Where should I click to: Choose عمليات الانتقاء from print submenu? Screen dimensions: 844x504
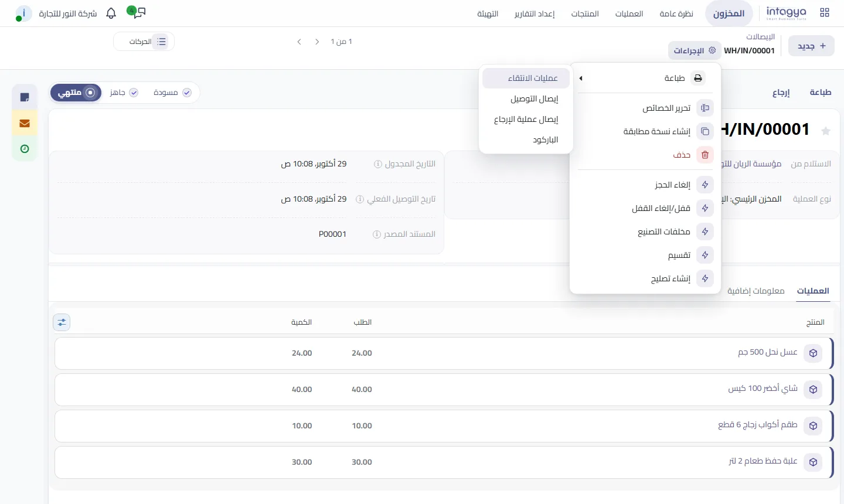[526, 79]
